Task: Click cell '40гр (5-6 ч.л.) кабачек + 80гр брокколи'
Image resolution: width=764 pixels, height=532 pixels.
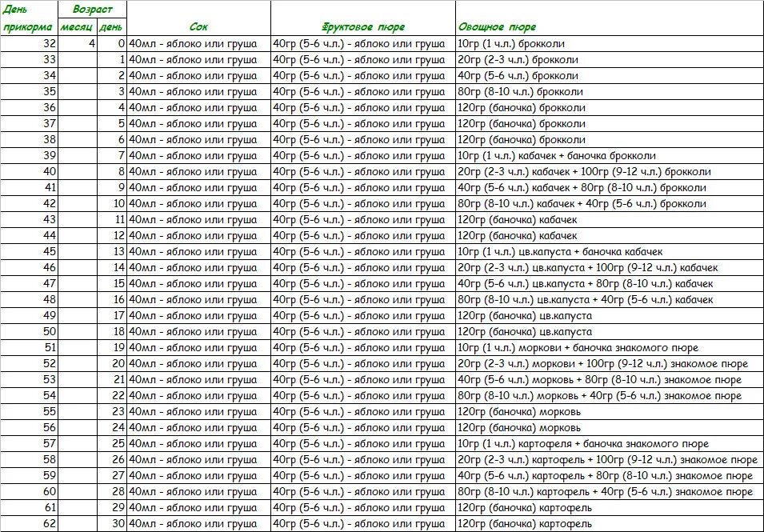Action: pyautogui.click(x=610, y=188)
